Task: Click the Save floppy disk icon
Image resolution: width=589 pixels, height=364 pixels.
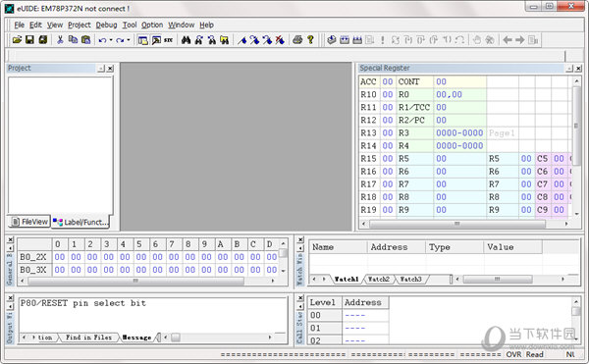Action: click(29, 39)
